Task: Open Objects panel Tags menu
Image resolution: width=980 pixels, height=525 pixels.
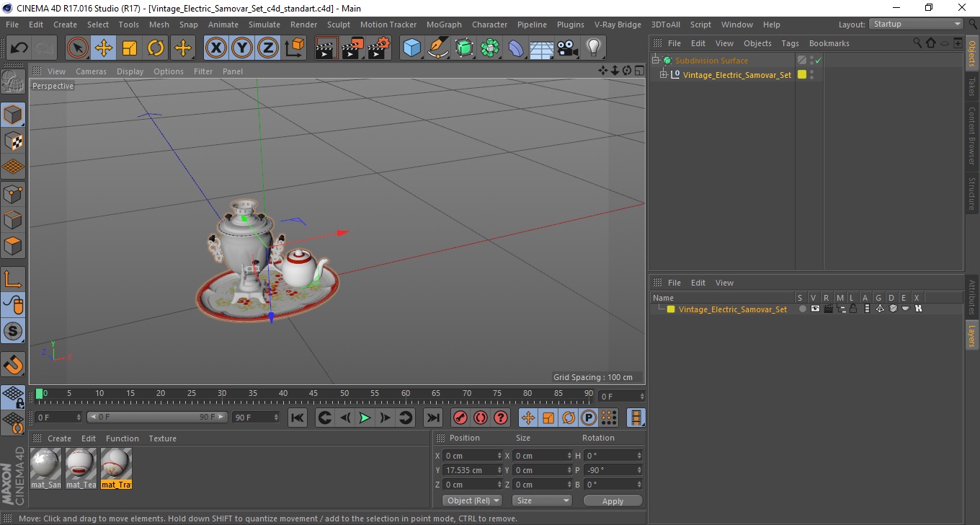Action: (790, 43)
